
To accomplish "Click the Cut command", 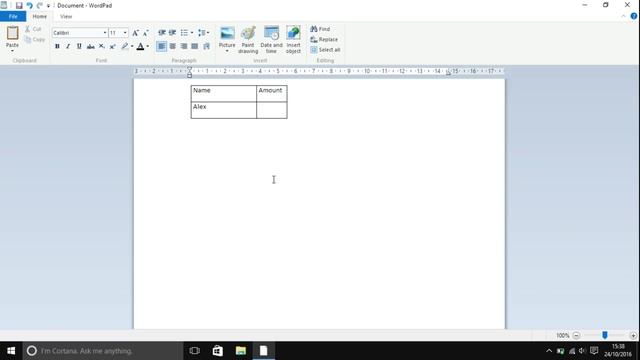I will click(x=33, y=29).
